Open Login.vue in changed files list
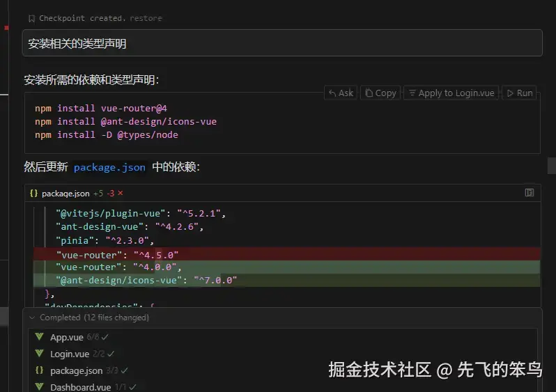Image resolution: width=556 pixels, height=392 pixels. coord(70,354)
